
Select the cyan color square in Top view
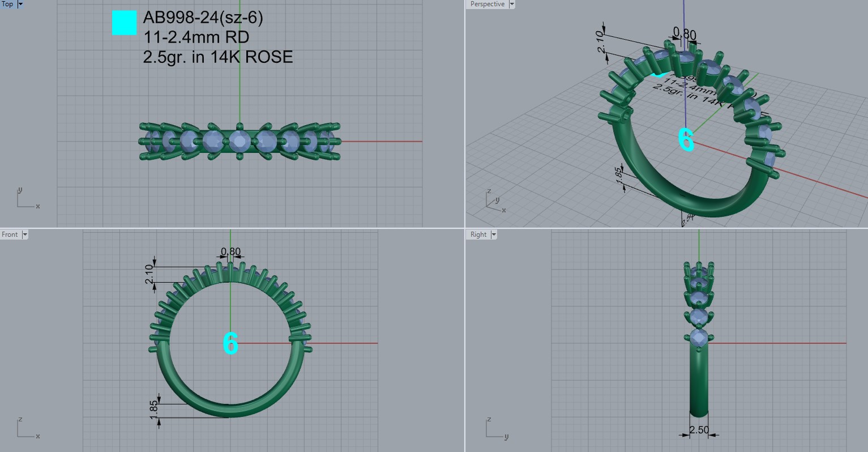click(124, 23)
